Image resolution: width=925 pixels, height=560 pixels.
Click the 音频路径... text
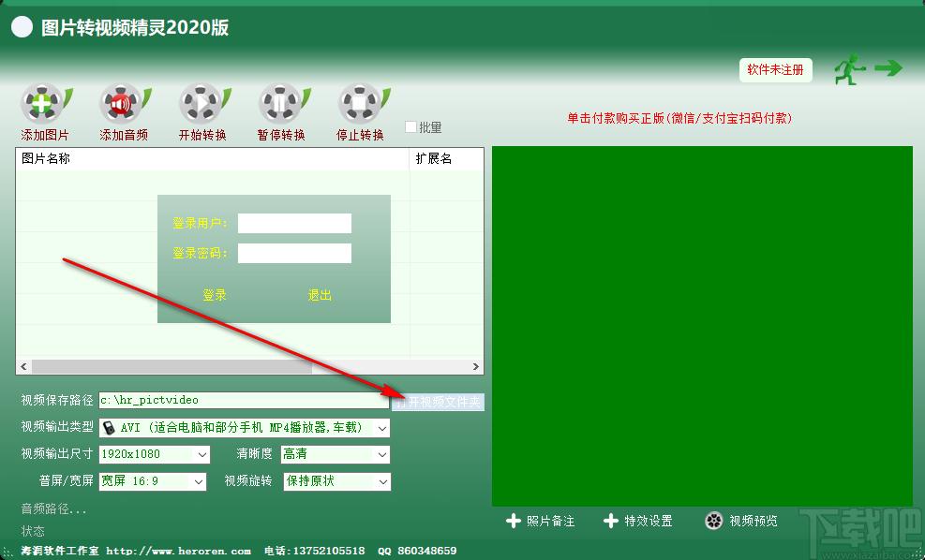pos(53,508)
